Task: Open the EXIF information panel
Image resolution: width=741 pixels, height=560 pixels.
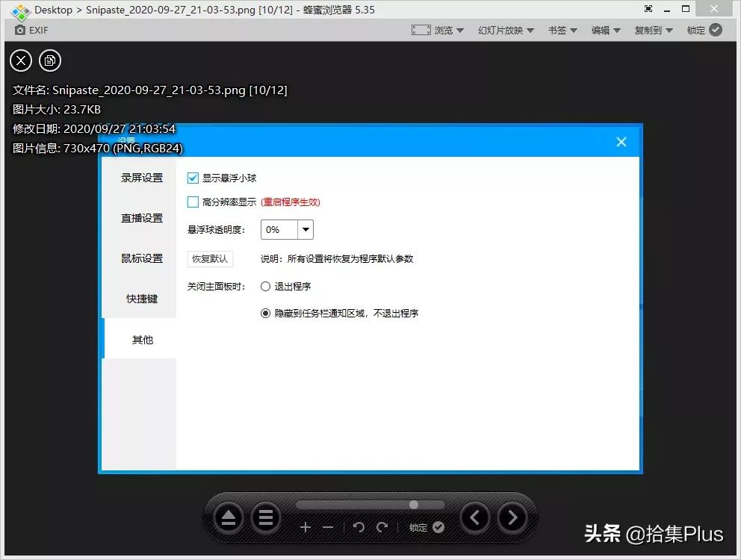Action: (30, 30)
